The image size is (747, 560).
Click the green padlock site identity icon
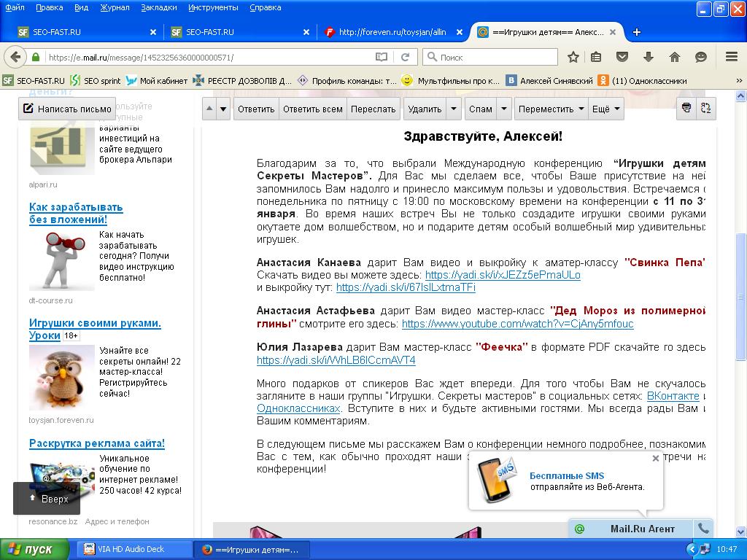[x=35, y=57]
